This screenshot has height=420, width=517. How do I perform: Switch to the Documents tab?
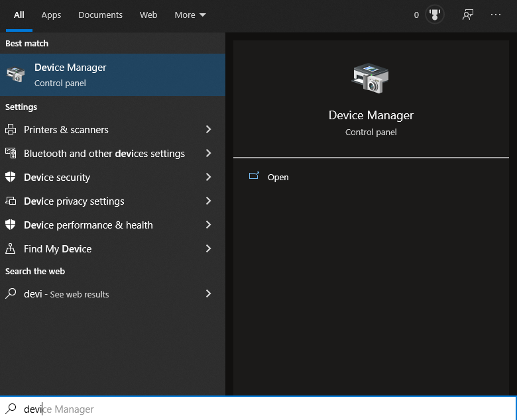click(x=100, y=15)
